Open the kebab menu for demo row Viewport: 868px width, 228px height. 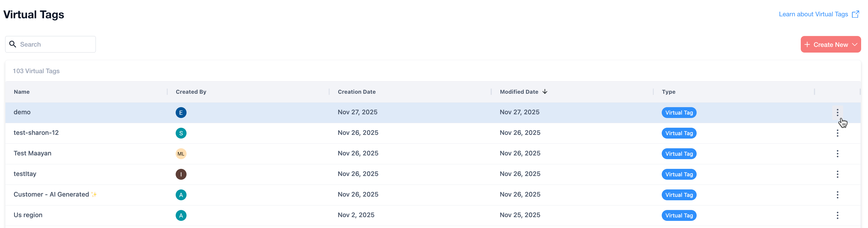tap(837, 113)
